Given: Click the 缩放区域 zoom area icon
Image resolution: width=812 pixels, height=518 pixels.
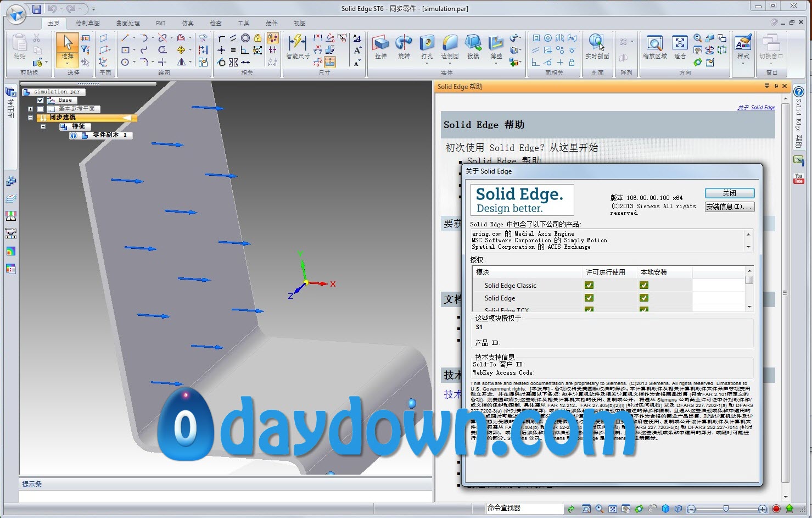Looking at the screenshot, I should click(654, 43).
